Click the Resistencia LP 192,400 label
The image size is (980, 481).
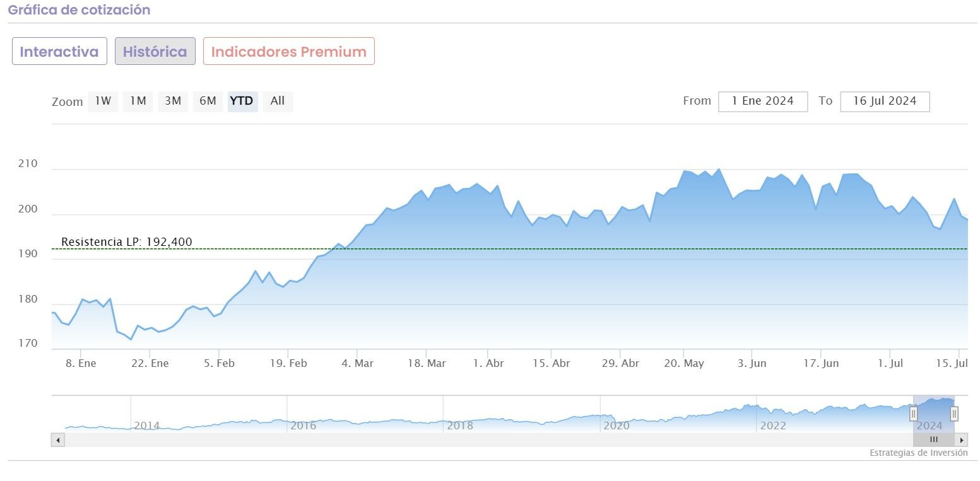click(126, 242)
